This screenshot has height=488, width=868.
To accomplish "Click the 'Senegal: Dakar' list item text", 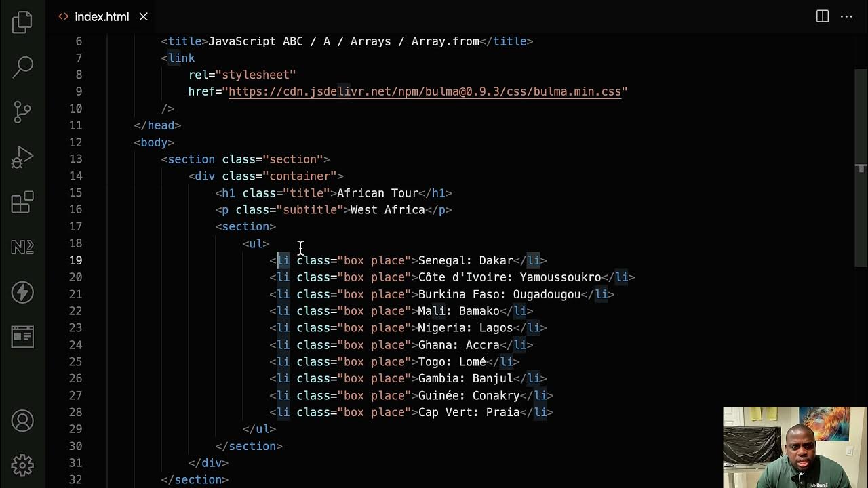I will (x=465, y=260).
